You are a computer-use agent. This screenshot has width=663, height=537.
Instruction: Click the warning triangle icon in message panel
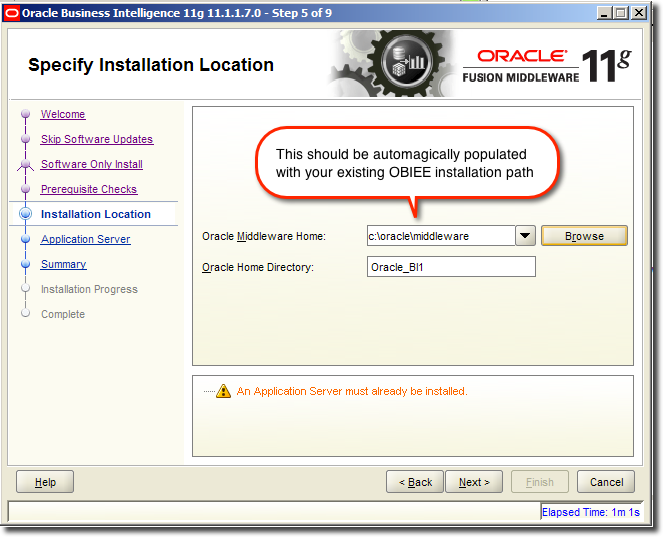224,391
